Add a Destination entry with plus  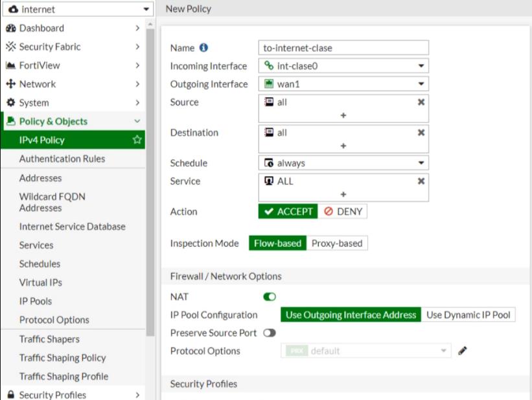(x=343, y=146)
